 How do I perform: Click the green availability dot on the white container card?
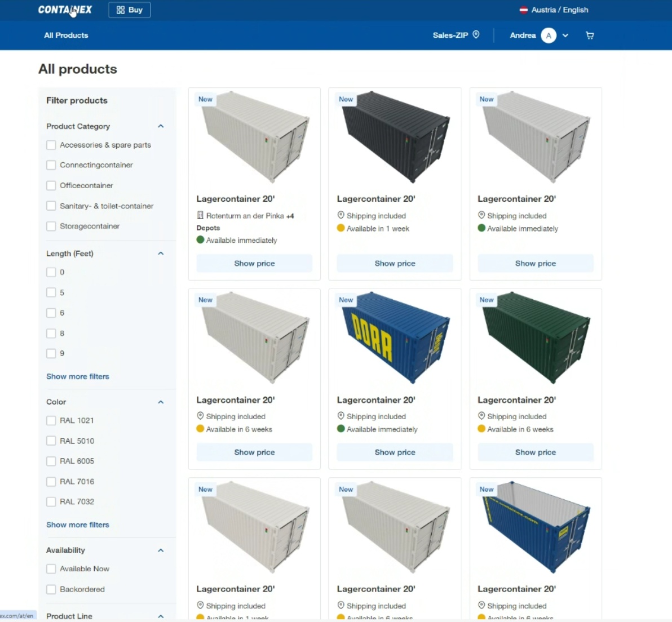(x=481, y=228)
